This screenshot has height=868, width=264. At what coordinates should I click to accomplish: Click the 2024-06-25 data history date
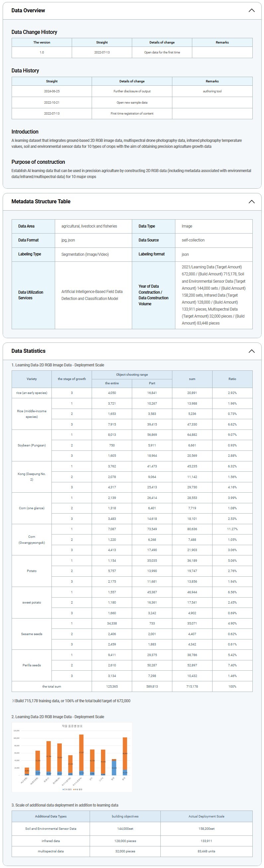(x=51, y=91)
